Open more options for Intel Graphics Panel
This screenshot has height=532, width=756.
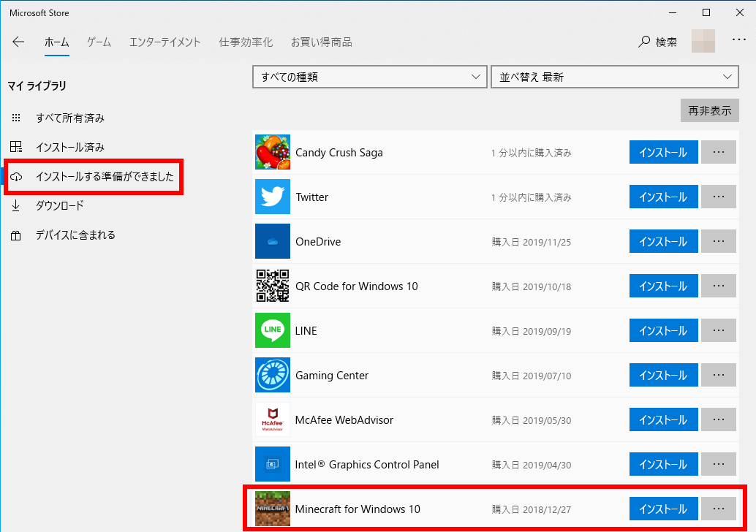coord(719,464)
